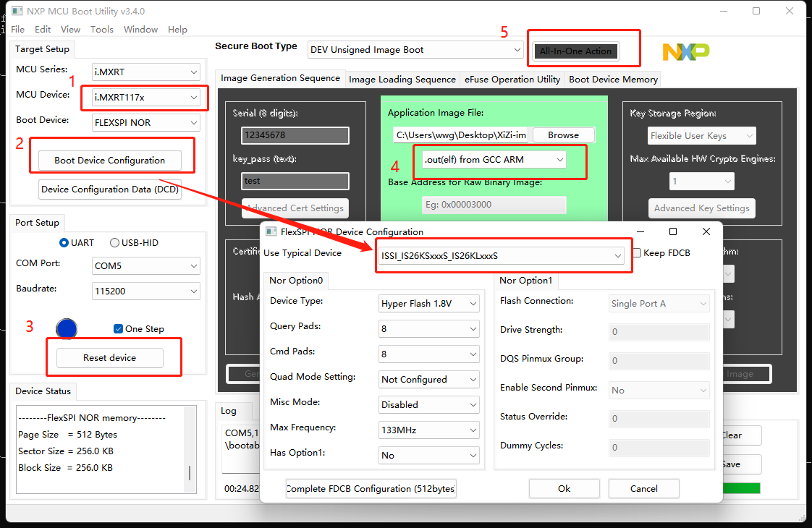This screenshot has width=812, height=528.
Task: Click the Base Address for Raw Binary field
Action: pyautogui.click(x=494, y=205)
